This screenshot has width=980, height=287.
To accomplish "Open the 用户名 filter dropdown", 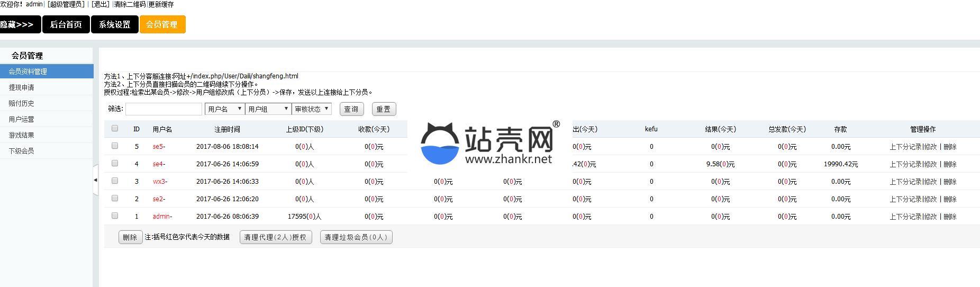I will click(x=224, y=109).
